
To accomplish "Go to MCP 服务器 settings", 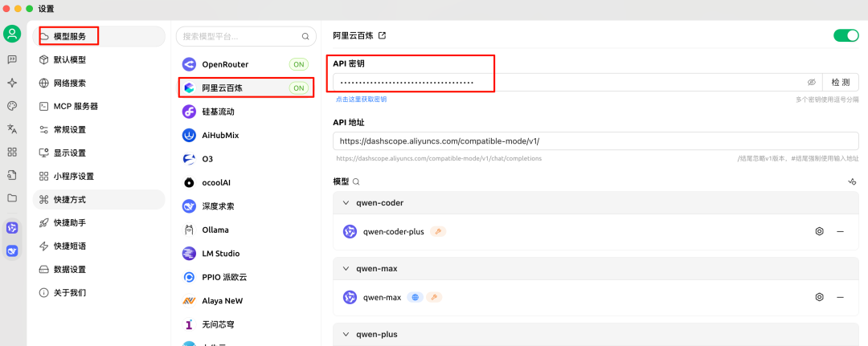I will (x=76, y=106).
